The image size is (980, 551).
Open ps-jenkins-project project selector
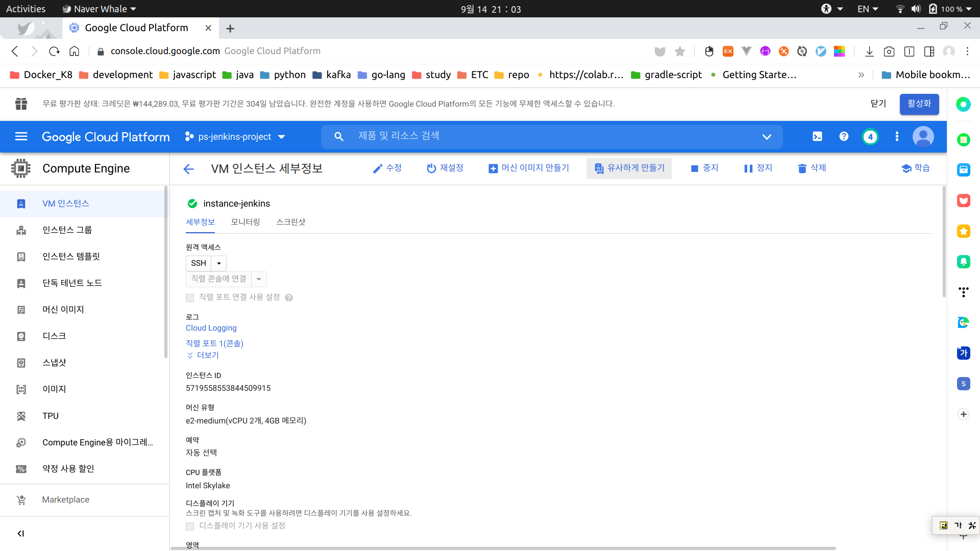[235, 137]
